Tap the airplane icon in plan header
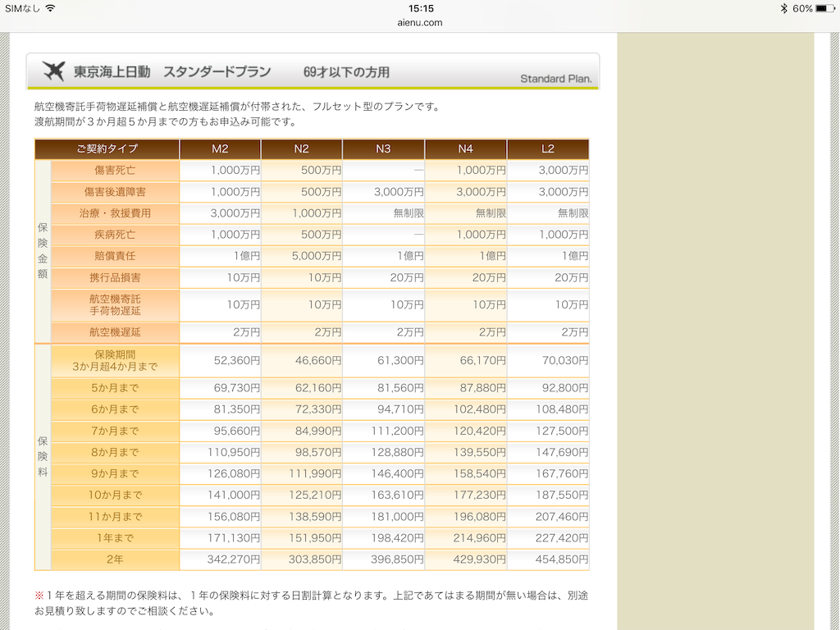The height and width of the screenshot is (630, 840). 53,71
